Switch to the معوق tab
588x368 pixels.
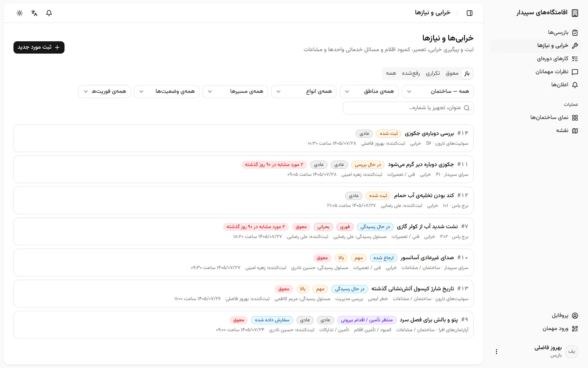[x=452, y=73]
